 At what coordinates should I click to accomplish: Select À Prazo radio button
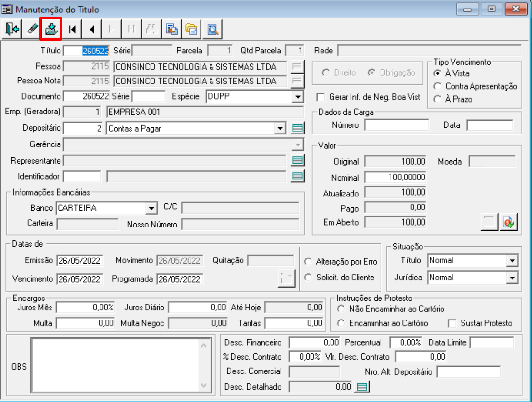click(438, 99)
